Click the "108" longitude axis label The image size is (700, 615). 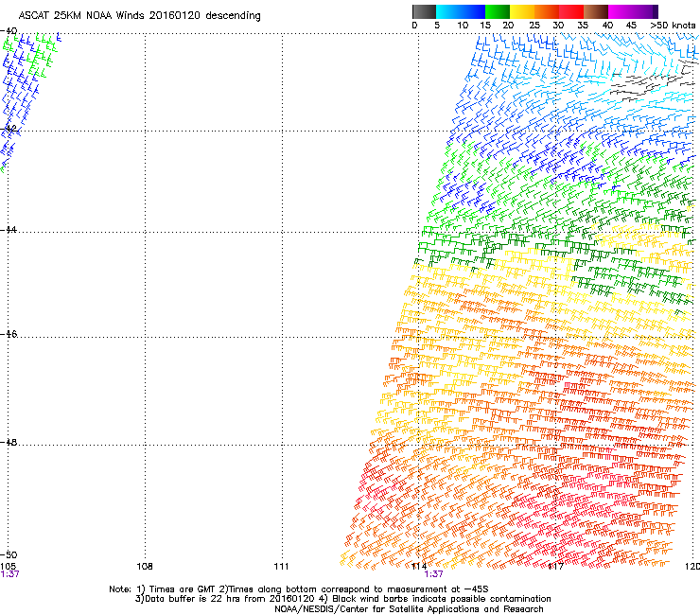tap(145, 567)
